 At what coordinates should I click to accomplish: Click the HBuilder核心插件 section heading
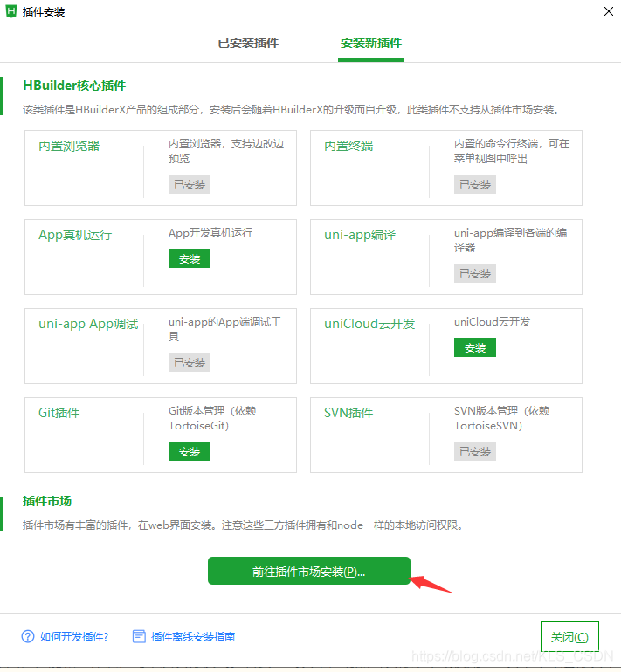pos(74,86)
